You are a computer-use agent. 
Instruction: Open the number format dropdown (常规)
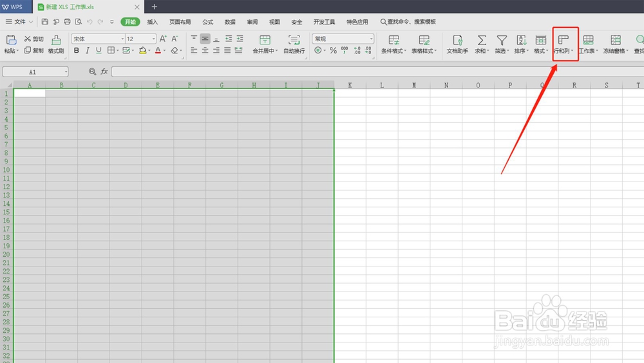tap(372, 39)
